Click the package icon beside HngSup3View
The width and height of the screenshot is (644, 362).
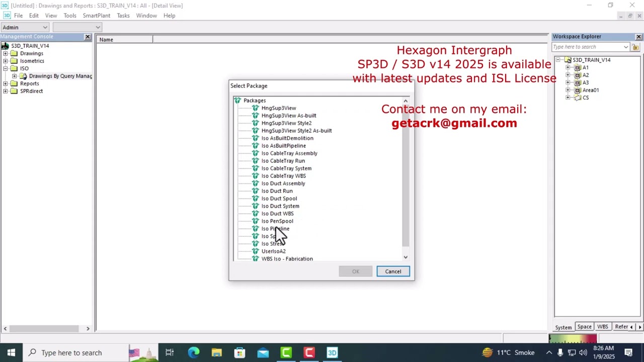tap(256, 108)
